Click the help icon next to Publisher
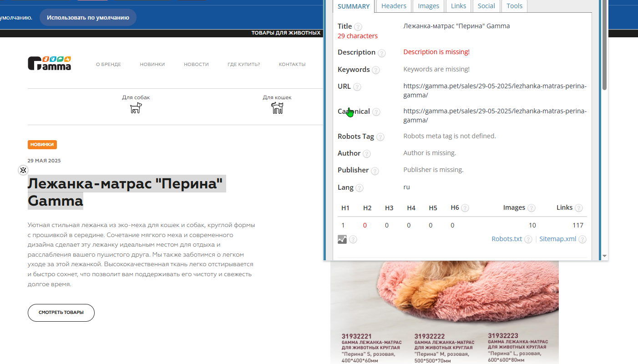Image resolution: width=638 pixels, height=364 pixels. coord(375,171)
